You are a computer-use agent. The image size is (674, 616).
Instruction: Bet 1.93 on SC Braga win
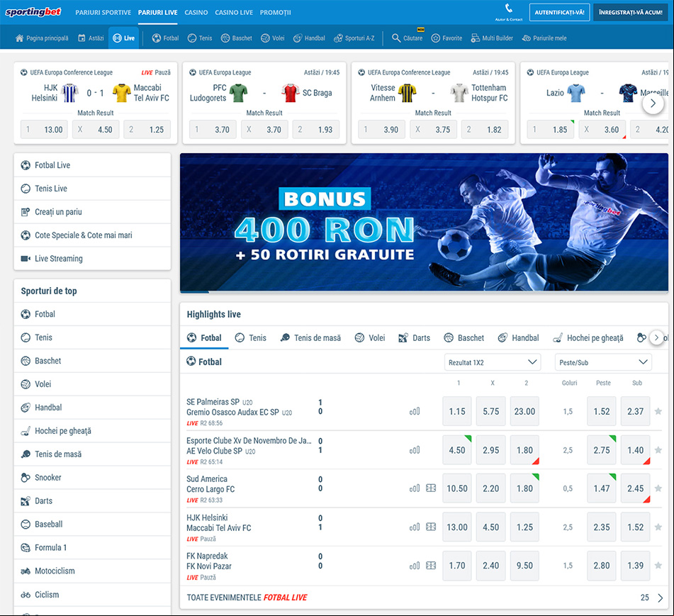pyautogui.click(x=316, y=130)
